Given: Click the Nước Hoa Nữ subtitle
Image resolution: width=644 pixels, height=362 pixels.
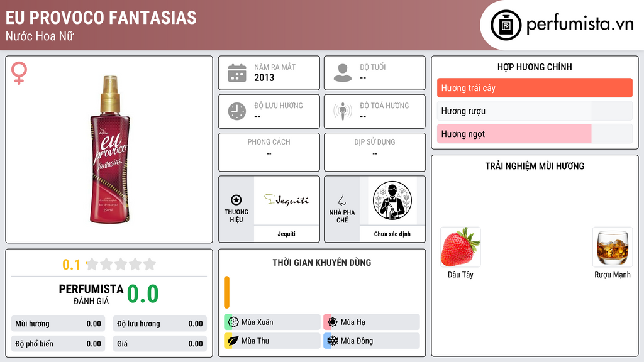Looking at the screenshot, I should tap(40, 36).
